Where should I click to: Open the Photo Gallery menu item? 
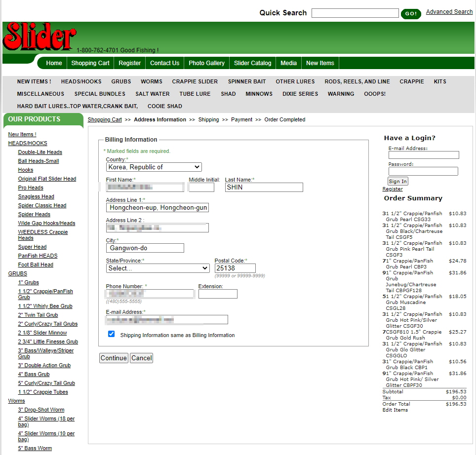[x=206, y=63]
